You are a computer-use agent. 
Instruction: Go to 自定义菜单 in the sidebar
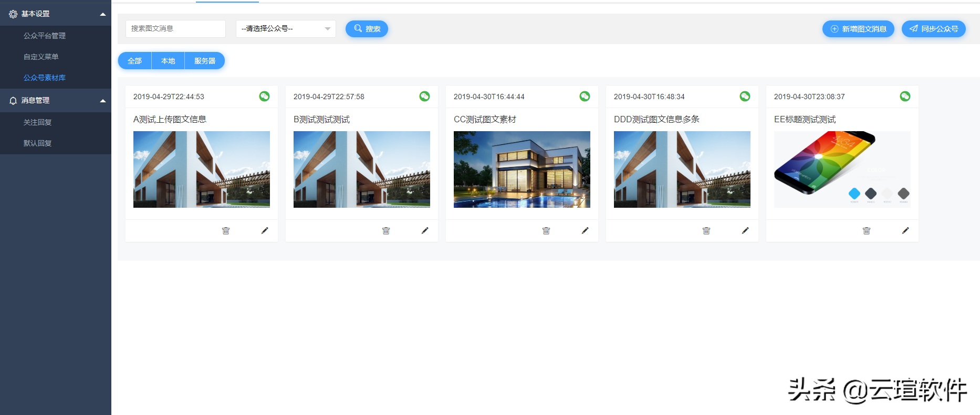click(41, 57)
